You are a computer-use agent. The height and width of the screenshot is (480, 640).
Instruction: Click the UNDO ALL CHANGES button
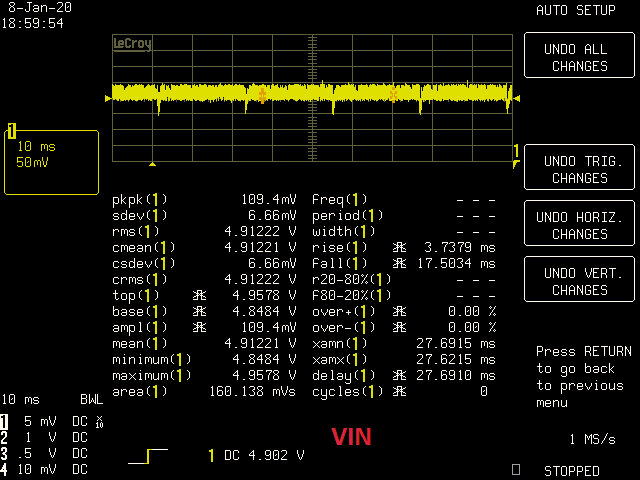click(x=579, y=55)
